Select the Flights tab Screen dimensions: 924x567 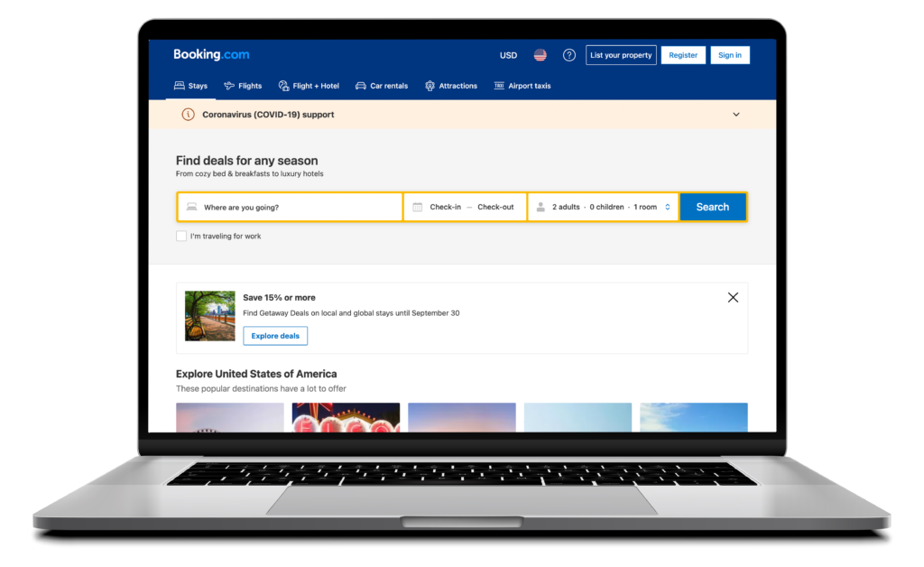243,86
